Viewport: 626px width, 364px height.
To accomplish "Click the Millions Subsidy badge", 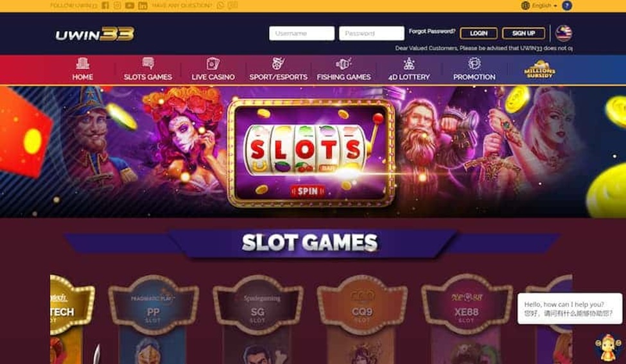I will [x=539, y=69].
